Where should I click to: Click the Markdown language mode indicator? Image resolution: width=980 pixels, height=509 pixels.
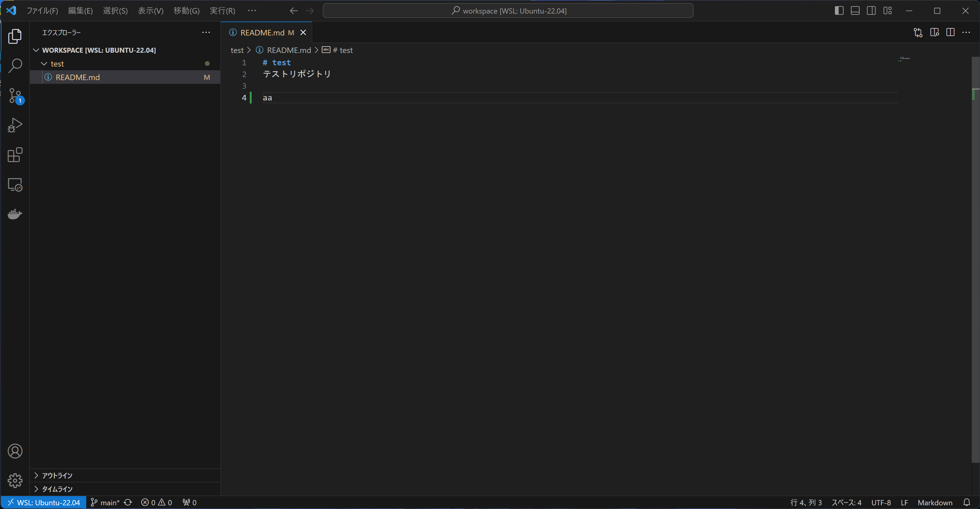pos(936,502)
